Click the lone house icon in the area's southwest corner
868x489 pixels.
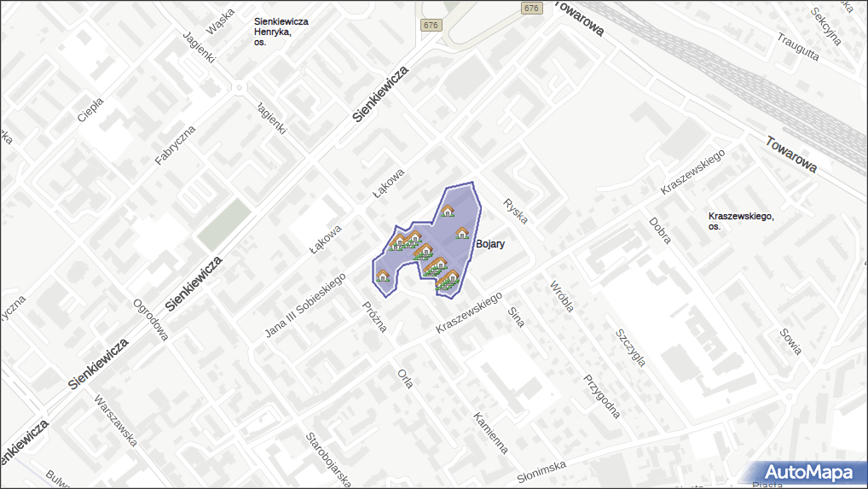(382, 276)
